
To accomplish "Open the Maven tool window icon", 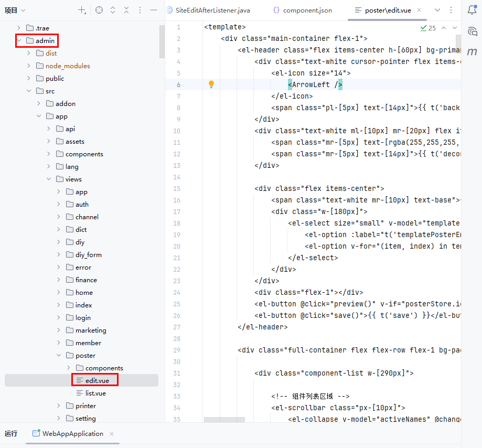I will point(472,51).
